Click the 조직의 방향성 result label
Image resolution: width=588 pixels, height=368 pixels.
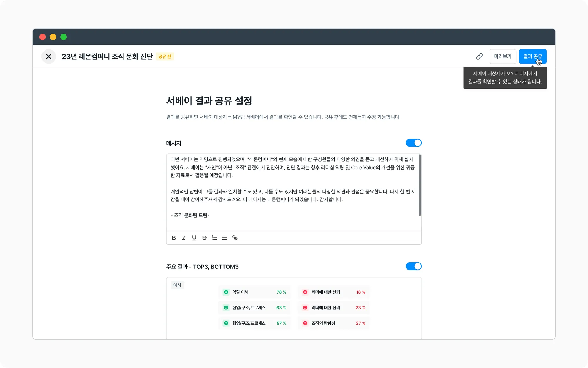(323, 323)
